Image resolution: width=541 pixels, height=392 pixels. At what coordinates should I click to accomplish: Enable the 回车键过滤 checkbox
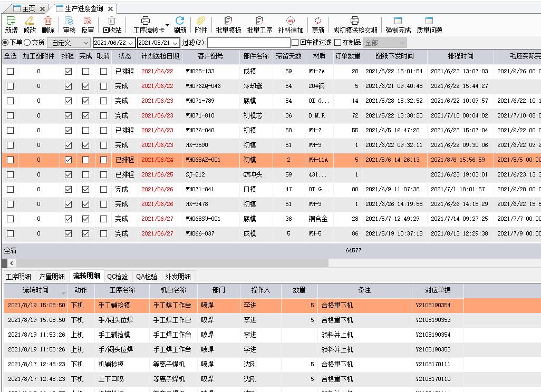click(x=295, y=42)
